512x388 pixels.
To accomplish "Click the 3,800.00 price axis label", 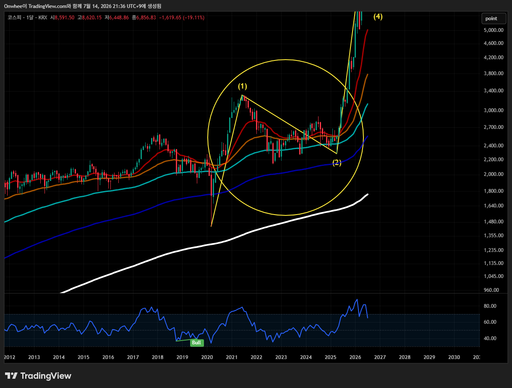I will click(x=494, y=73).
